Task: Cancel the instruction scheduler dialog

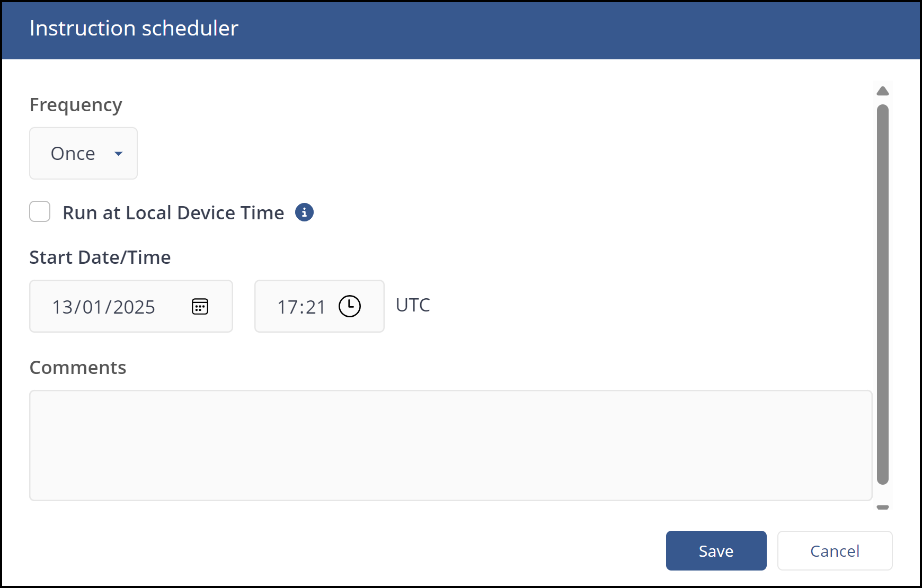Action: pos(835,551)
